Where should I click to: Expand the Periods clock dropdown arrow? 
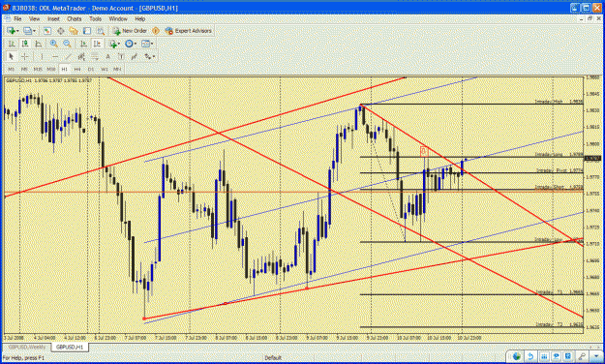pos(136,44)
